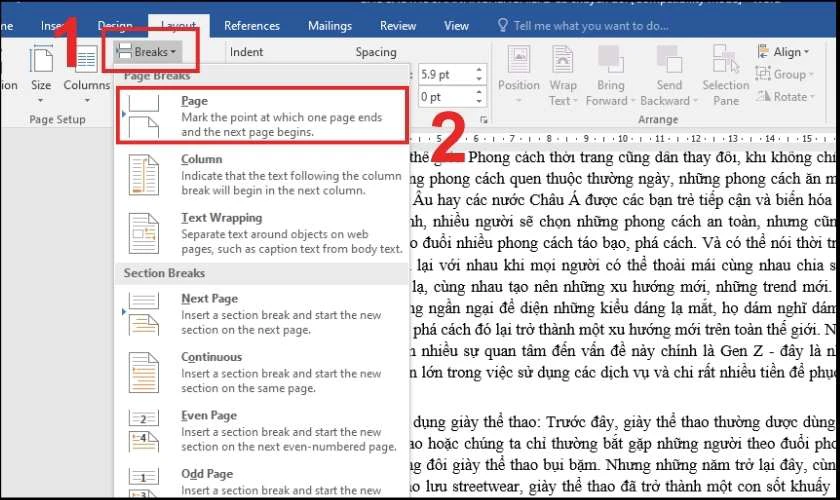840x500 pixels.
Task: Click the Page break icon
Action: coord(144,116)
